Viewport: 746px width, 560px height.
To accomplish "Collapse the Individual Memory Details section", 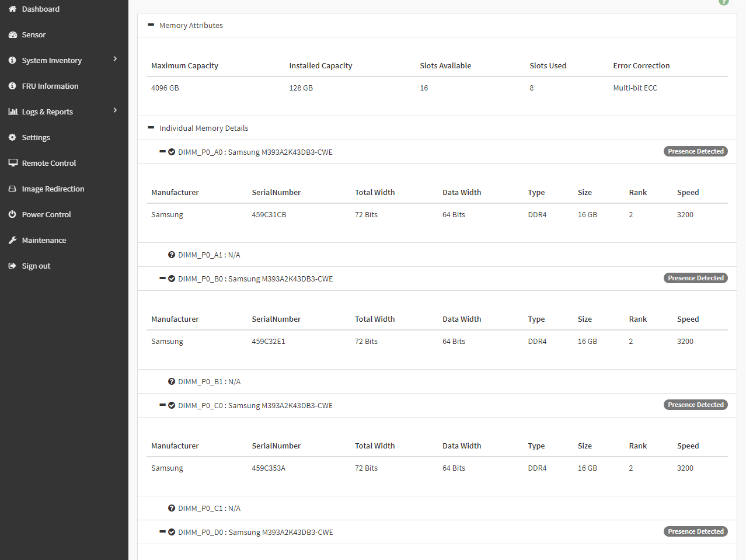I will (151, 128).
